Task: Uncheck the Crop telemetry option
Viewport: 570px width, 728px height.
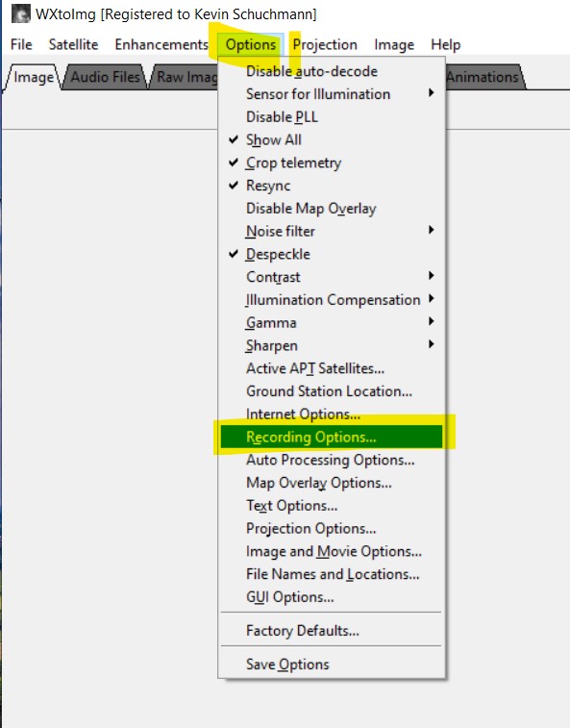Action: point(332,163)
